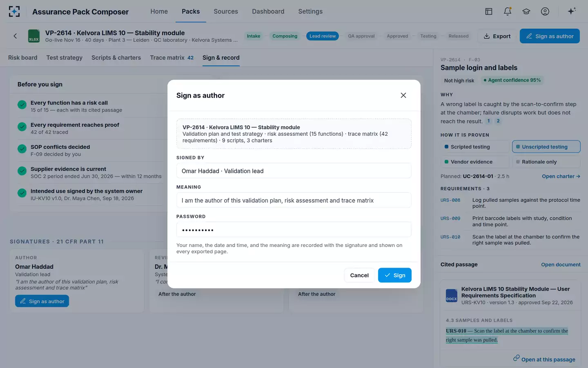The image size is (588, 368).
Task: Click the XLSX file icon
Action: point(34,36)
